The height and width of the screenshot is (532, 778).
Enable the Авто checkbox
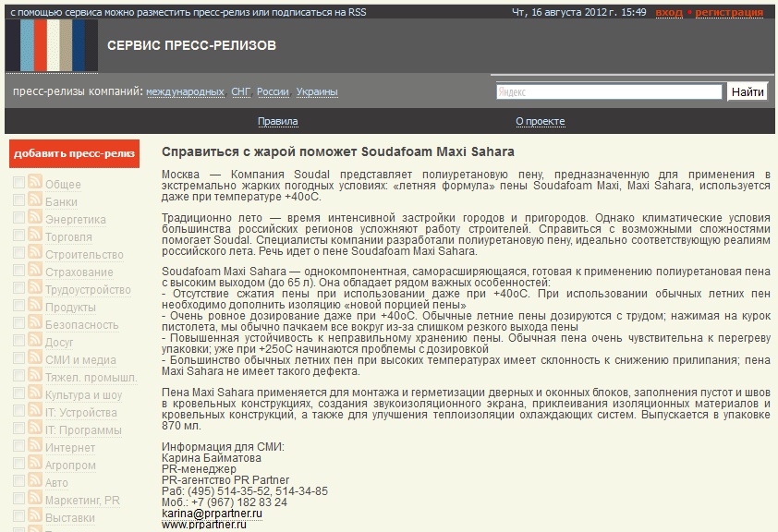(18, 481)
